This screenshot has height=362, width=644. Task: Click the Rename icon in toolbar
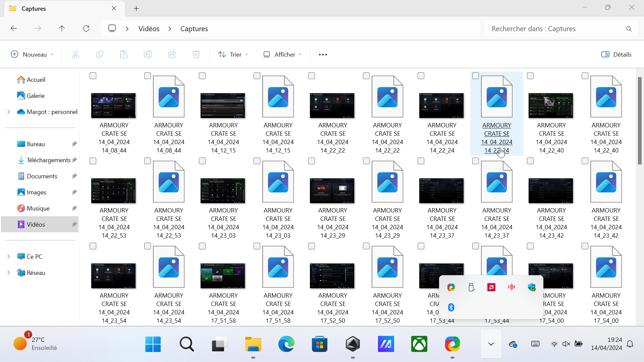(148, 54)
